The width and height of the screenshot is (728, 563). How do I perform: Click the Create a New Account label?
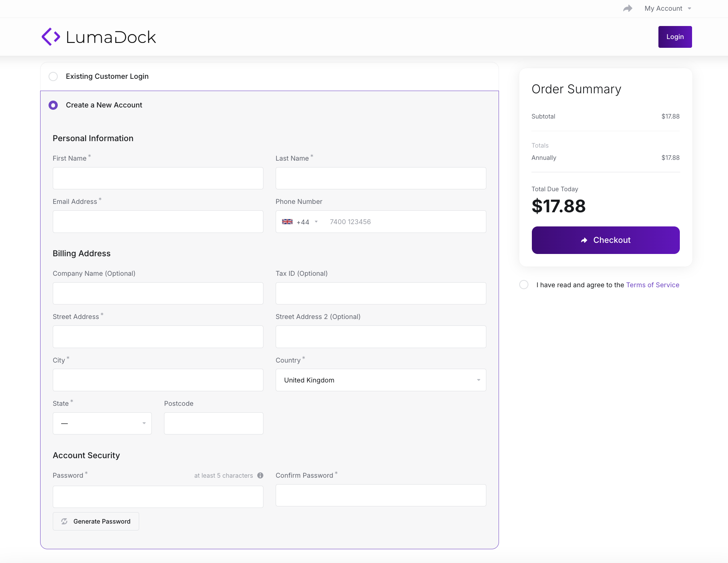[104, 105]
